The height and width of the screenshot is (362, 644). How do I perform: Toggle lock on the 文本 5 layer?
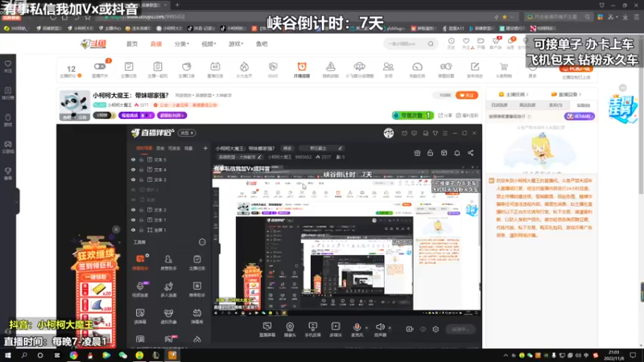tap(142, 159)
